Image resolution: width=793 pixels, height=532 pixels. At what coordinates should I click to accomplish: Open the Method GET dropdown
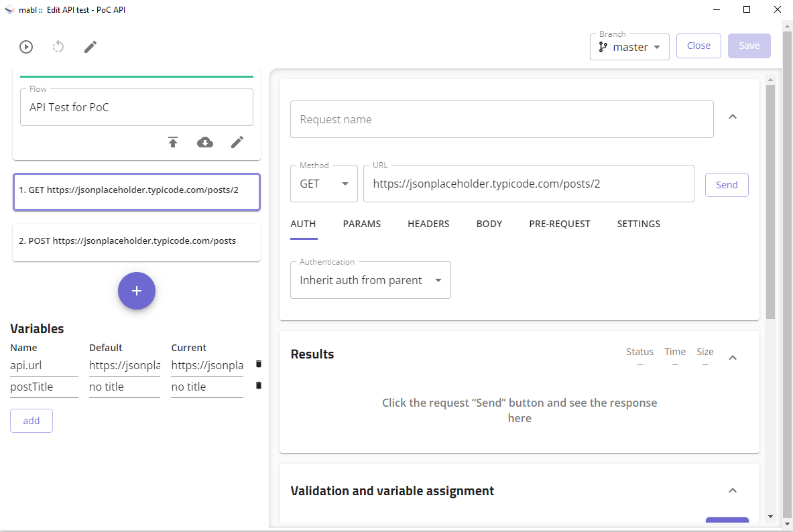pyautogui.click(x=324, y=184)
